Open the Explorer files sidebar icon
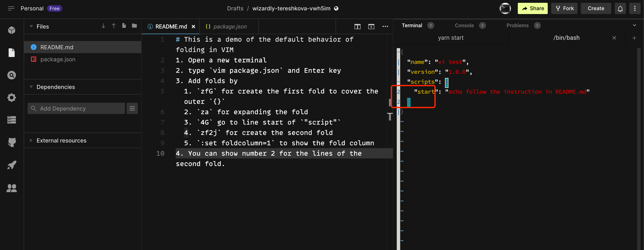 (11, 53)
